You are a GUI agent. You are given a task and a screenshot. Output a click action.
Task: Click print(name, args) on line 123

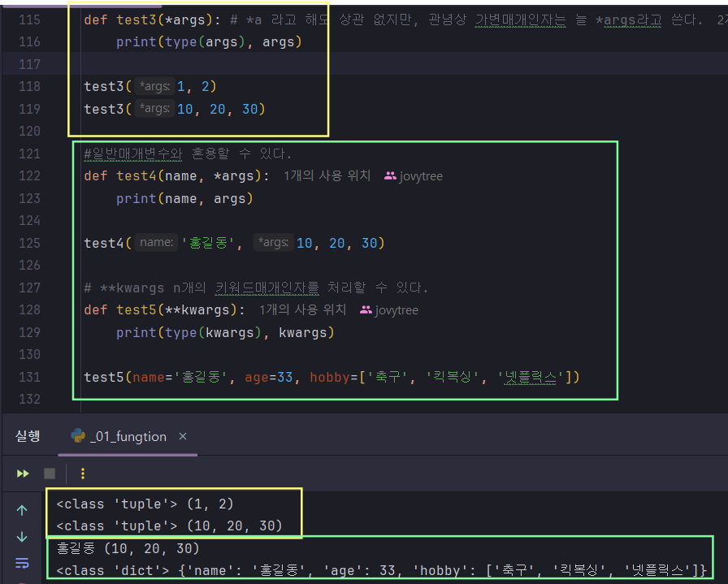[184, 199]
